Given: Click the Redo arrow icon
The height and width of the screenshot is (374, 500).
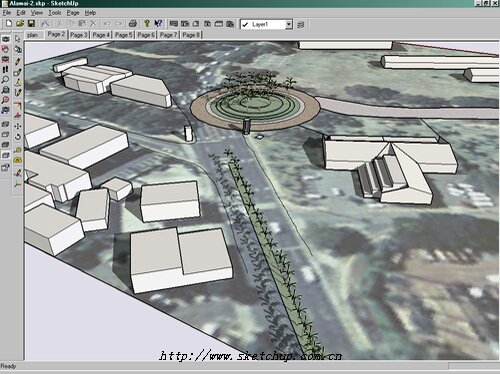Looking at the screenshot, I should pos(119,24).
